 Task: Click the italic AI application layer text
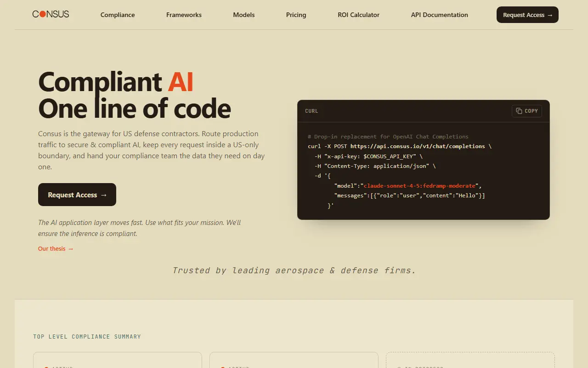coord(139,228)
